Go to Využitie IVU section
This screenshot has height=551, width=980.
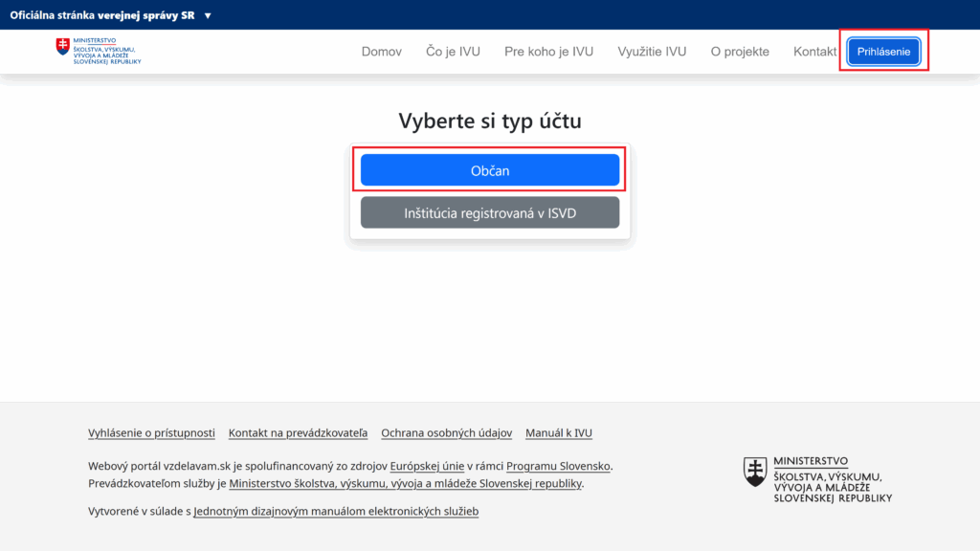pos(652,52)
